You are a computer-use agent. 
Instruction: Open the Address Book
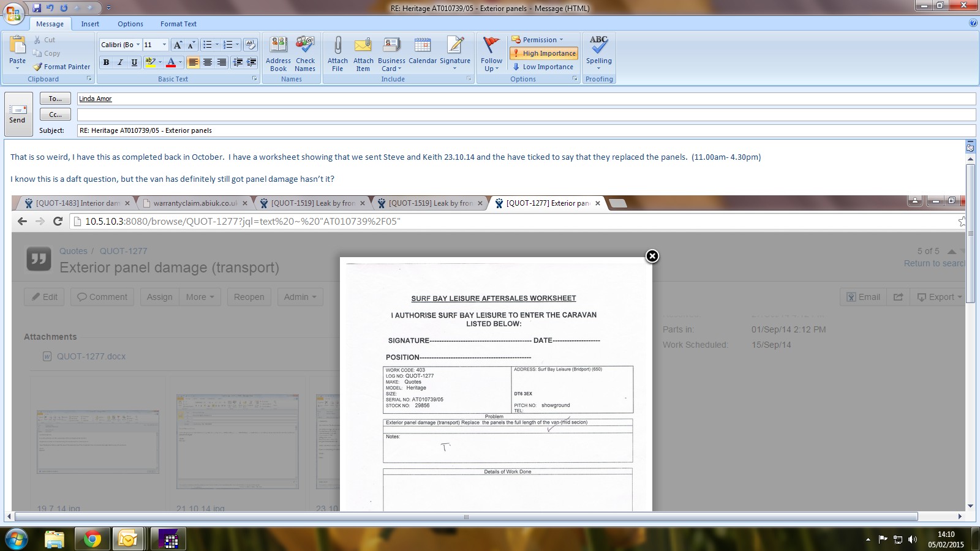click(278, 46)
